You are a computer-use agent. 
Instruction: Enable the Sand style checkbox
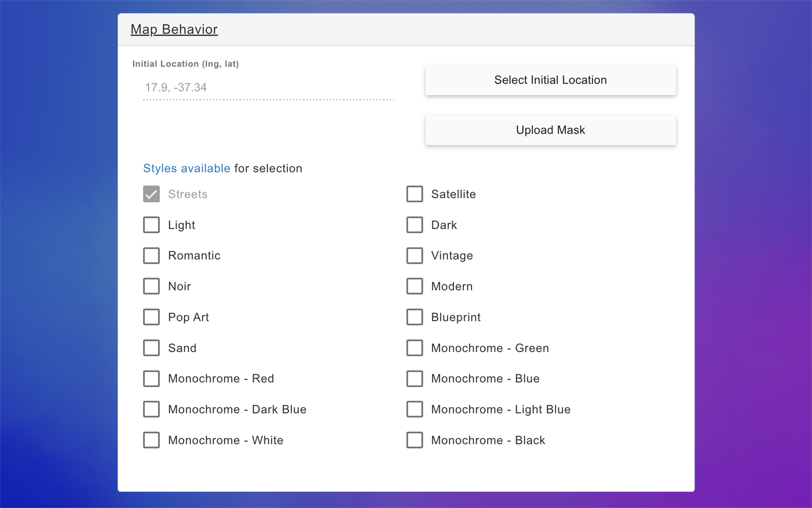click(151, 348)
